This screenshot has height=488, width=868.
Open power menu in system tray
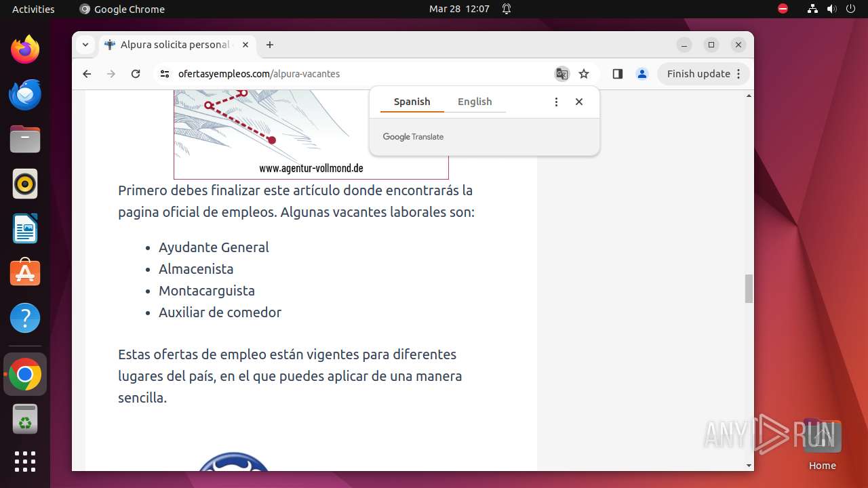point(851,9)
